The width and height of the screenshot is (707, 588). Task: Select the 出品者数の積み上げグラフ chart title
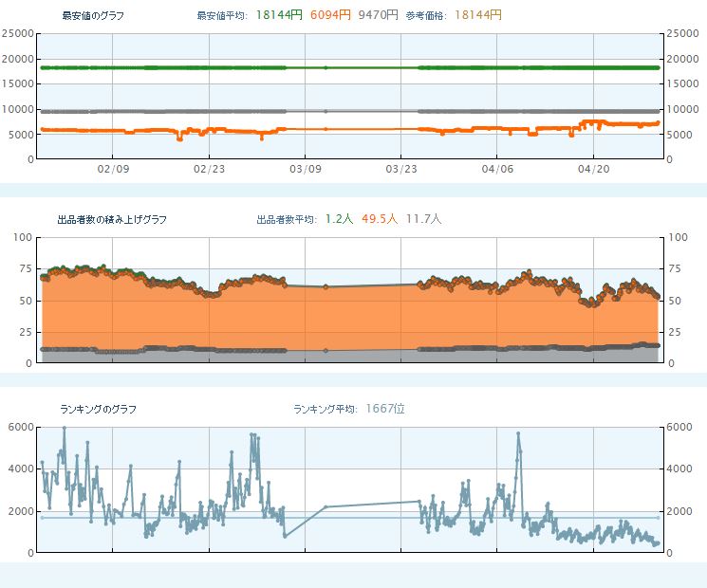[x=112, y=219]
